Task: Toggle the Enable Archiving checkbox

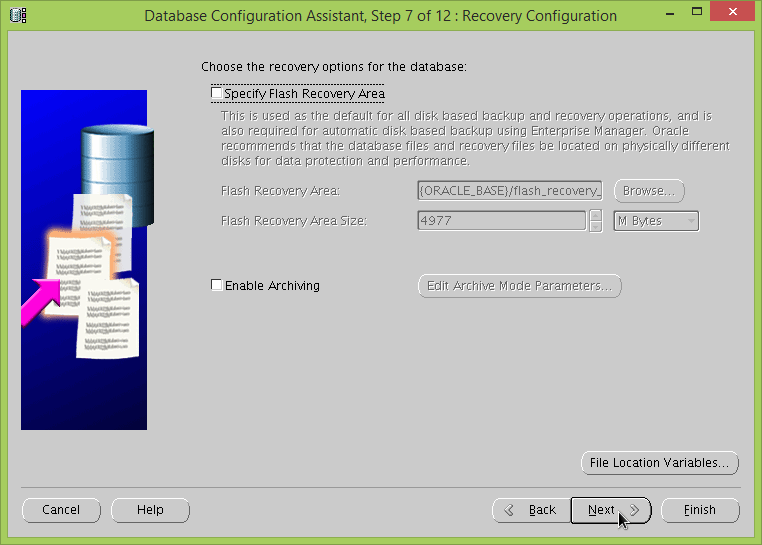Action: tap(217, 286)
